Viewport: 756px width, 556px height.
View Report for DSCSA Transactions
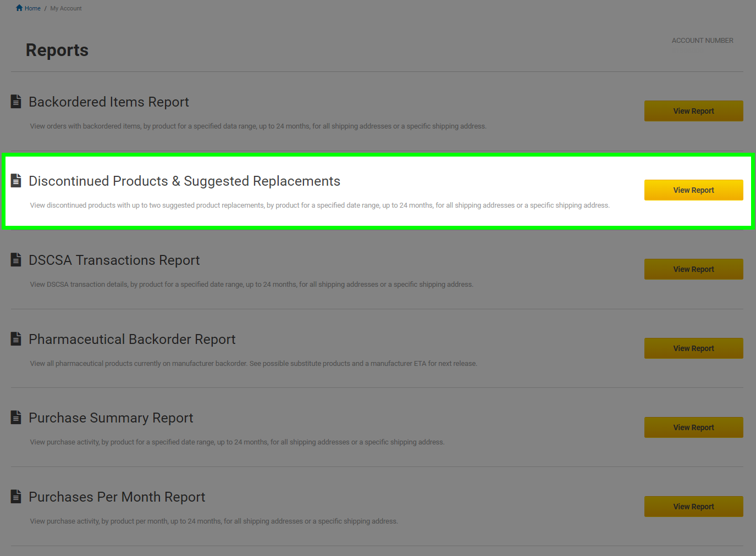click(693, 269)
